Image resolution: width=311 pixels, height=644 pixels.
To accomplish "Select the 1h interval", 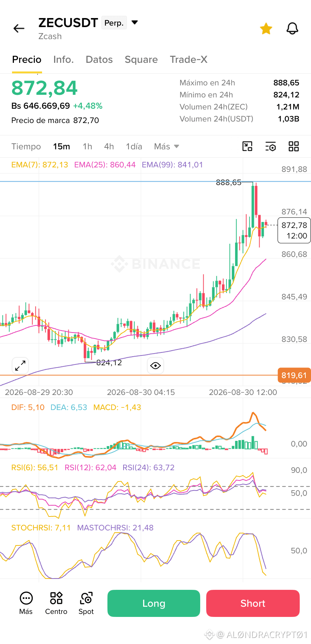I will coord(88,146).
